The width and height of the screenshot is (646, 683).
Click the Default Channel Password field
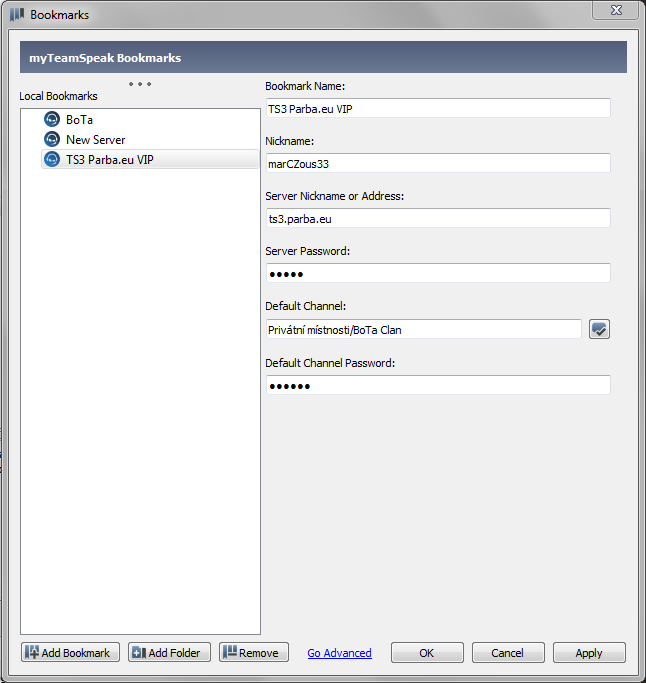pyautogui.click(x=438, y=385)
